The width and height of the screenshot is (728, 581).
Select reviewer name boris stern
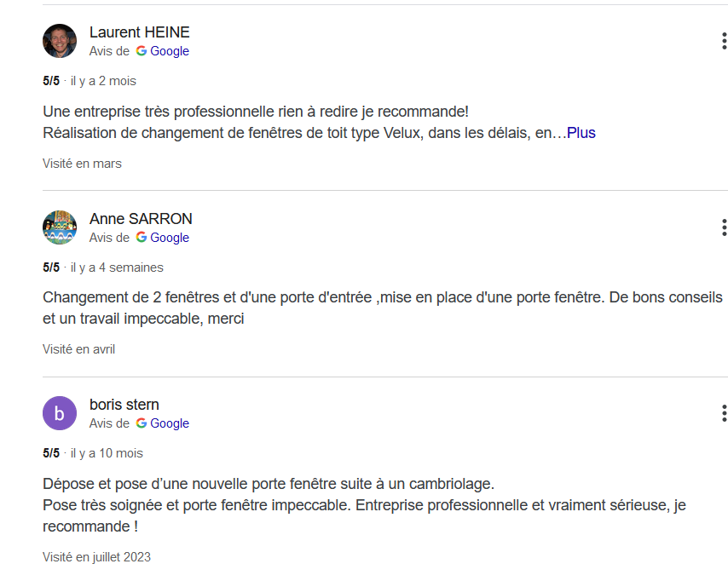pos(124,405)
